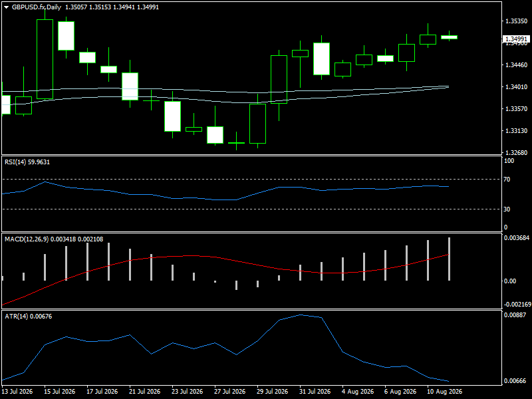Click the 1.33570 price axis label
This screenshot has width=532, height=399.
517,108
